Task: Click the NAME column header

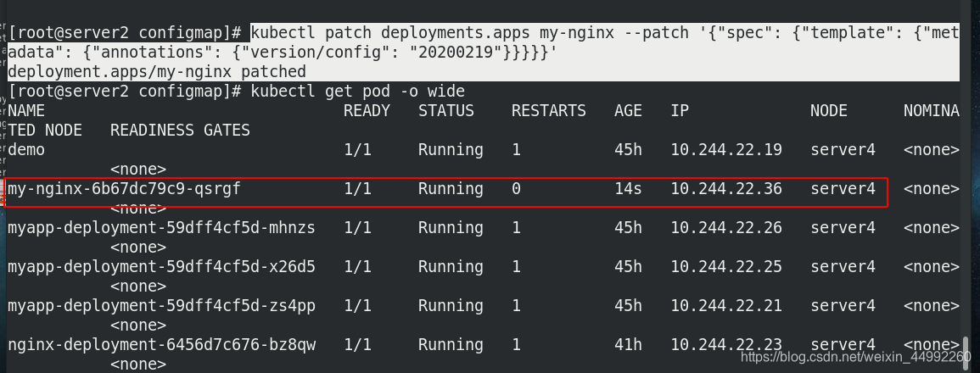Action: tap(26, 111)
